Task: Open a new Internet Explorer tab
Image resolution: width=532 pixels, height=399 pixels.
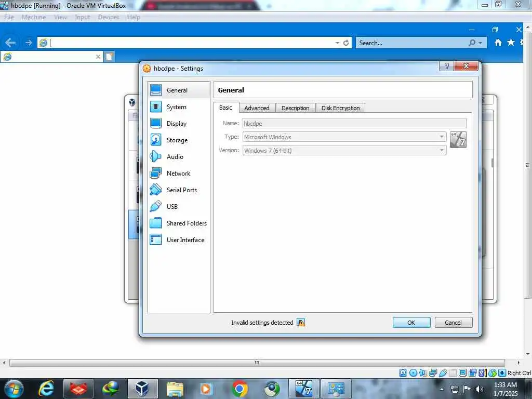Action: coord(109,57)
